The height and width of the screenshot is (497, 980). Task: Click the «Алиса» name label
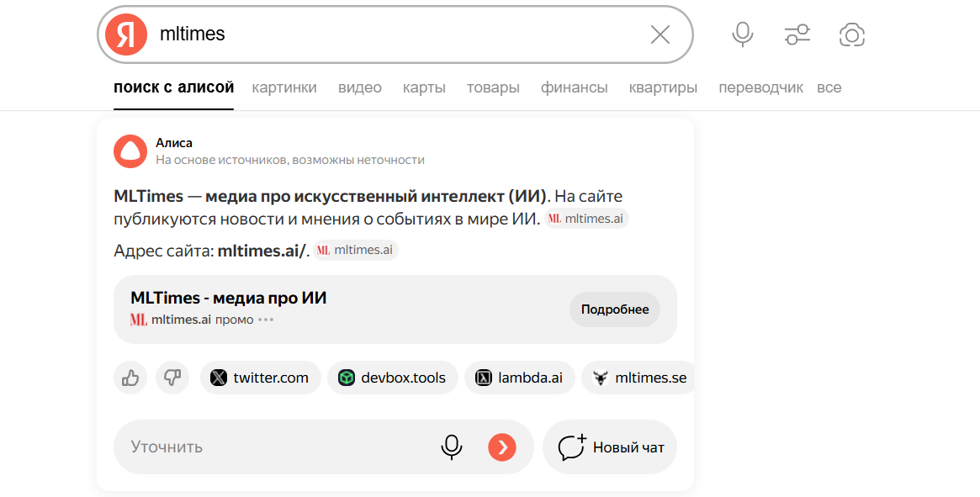click(174, 143)
